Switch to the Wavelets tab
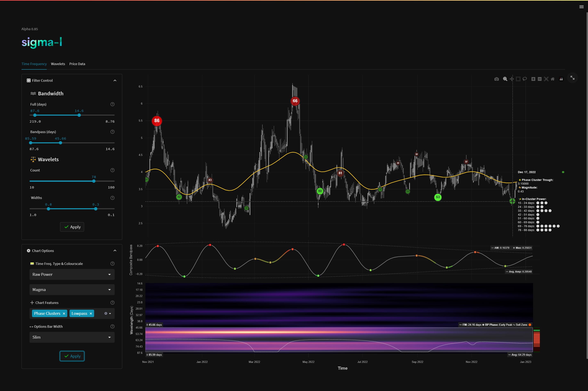 pos(58,64)
